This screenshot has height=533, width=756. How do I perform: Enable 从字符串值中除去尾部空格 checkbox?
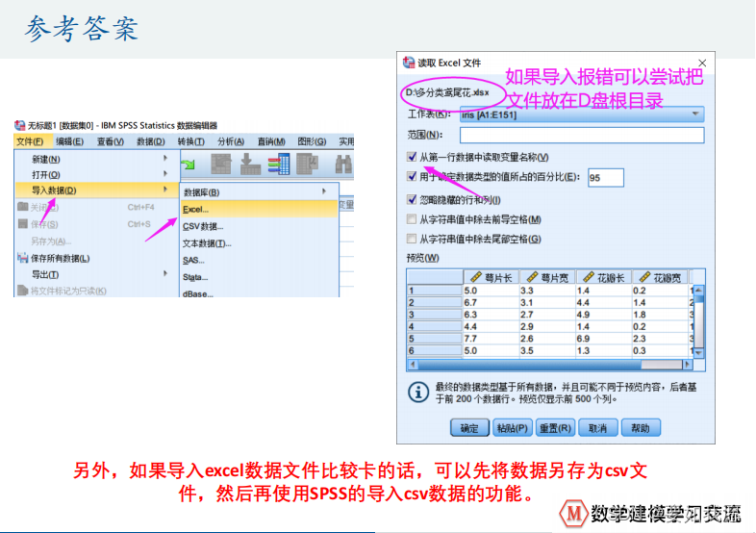point(412,239)
